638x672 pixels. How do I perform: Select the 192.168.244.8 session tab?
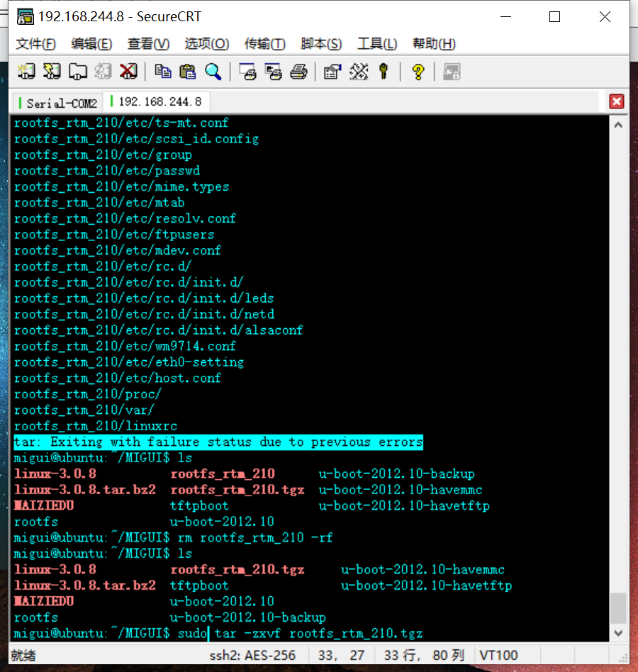click(x=156, y=101)
